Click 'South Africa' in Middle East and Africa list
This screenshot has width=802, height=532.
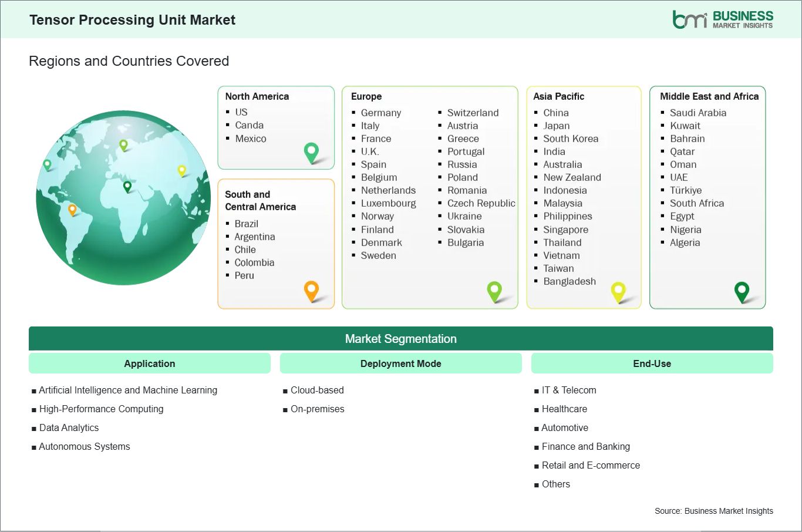click(697, 203)
